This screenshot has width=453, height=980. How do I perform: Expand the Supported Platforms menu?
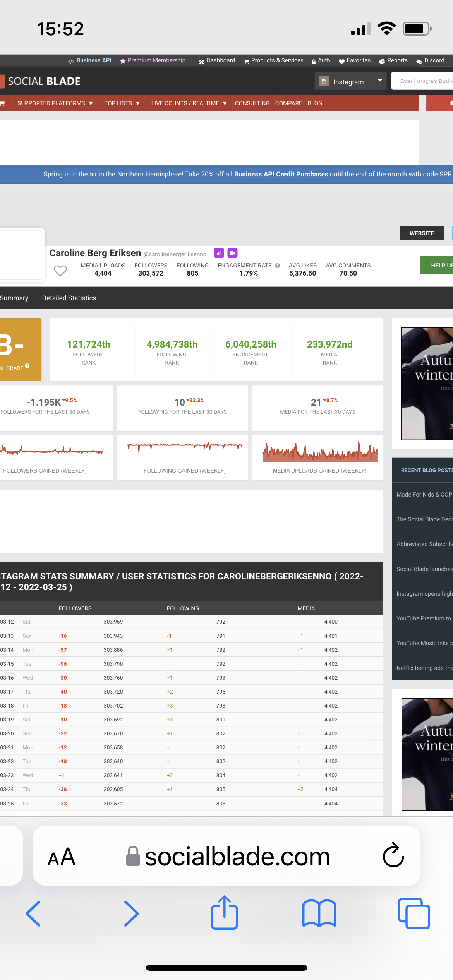[x=55, y=103]
